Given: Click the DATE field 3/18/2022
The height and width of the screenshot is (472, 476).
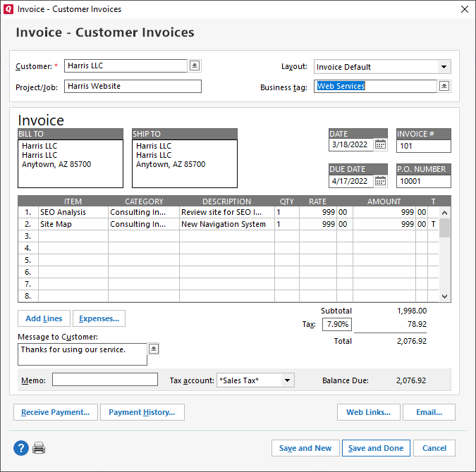Looking at the screenshot, I should coord(351,144).
